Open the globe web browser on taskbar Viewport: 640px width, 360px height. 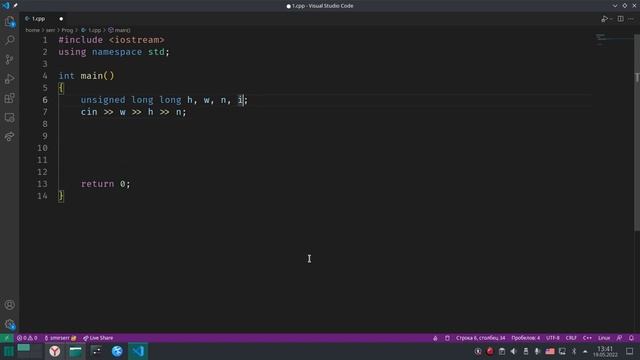click(x=117, y=351)
